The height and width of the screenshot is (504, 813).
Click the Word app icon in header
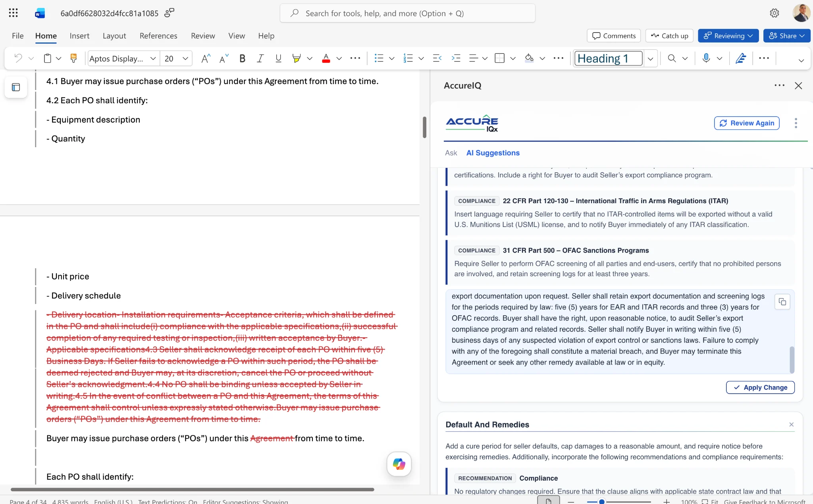point(40,13)
